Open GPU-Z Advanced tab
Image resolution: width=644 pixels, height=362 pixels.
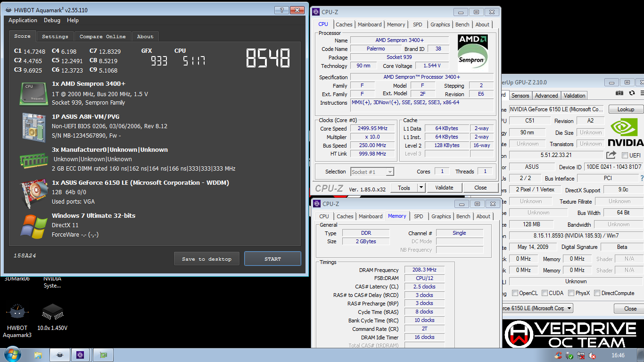546,96
